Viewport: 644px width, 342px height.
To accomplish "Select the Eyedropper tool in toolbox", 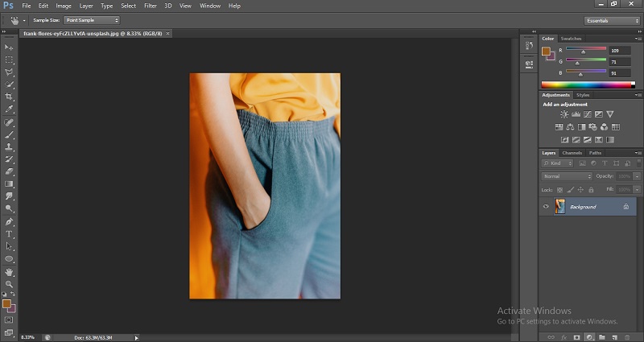I will coord(9,109).
